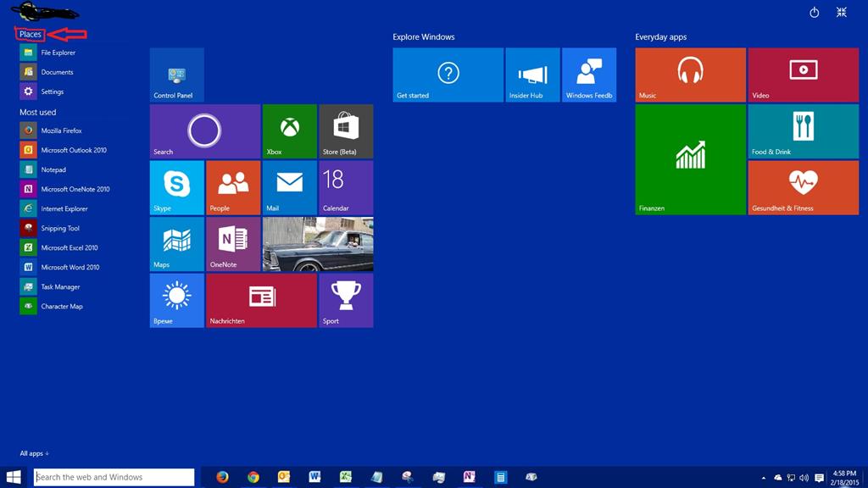Open the car photo tile
Screen dimensions: 868x488
pos(318,245)
